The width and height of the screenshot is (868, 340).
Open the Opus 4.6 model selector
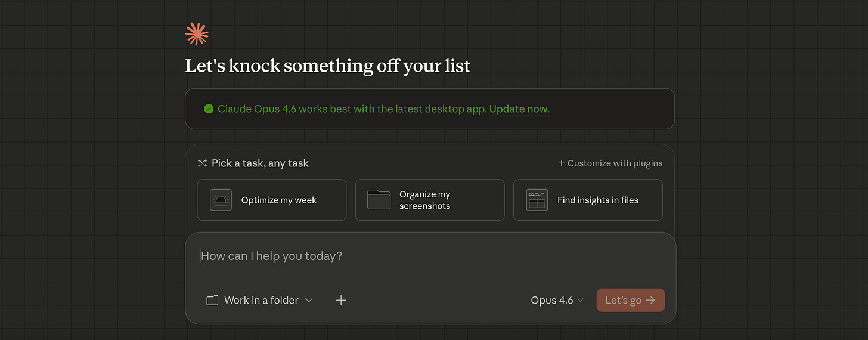tap(557, 300)
